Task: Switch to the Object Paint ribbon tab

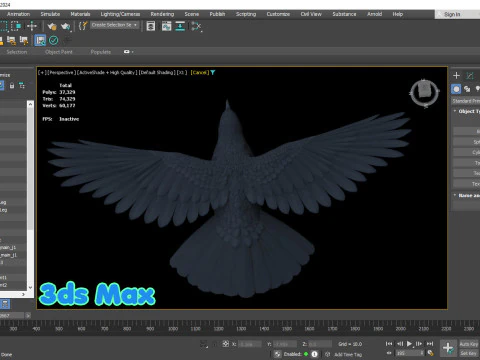Action: (x=59, y=52)
